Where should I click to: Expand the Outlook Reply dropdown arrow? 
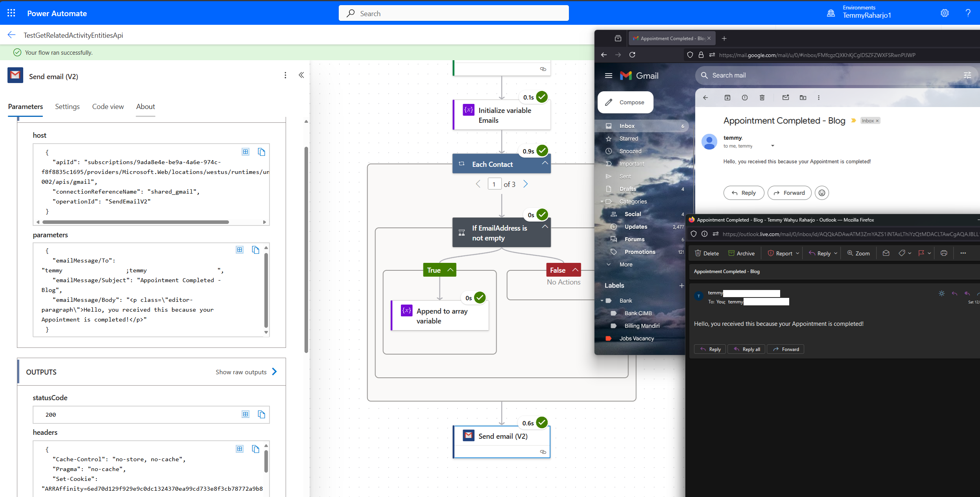[836, 253]
